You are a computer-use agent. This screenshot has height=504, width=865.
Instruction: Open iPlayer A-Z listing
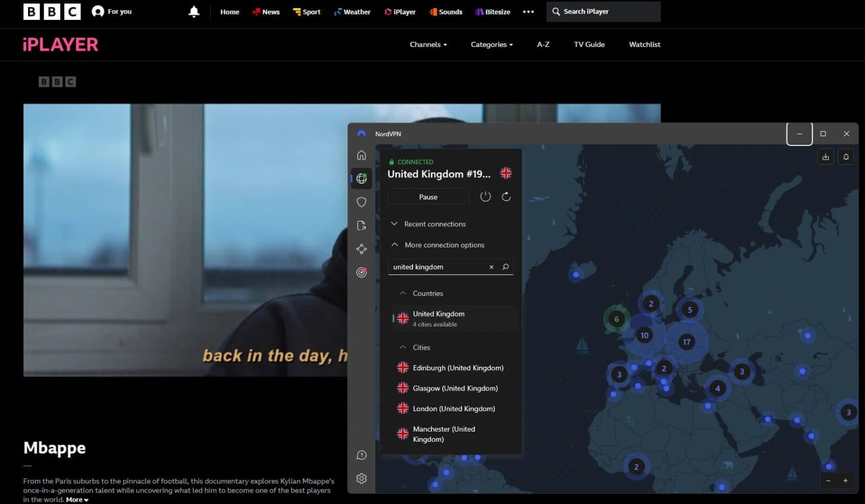tap(543, 44)
